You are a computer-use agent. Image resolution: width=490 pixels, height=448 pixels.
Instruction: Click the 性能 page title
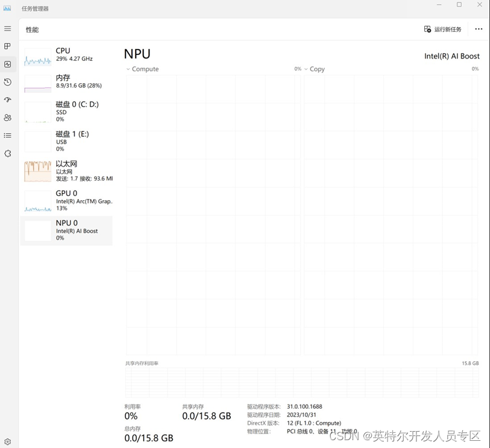point(32,30)
